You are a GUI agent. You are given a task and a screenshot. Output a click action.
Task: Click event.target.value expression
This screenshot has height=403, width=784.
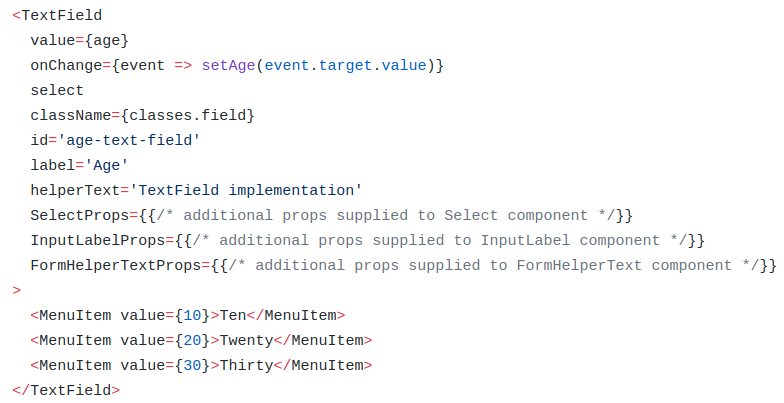pyautogui.click(x=346, y=66)
